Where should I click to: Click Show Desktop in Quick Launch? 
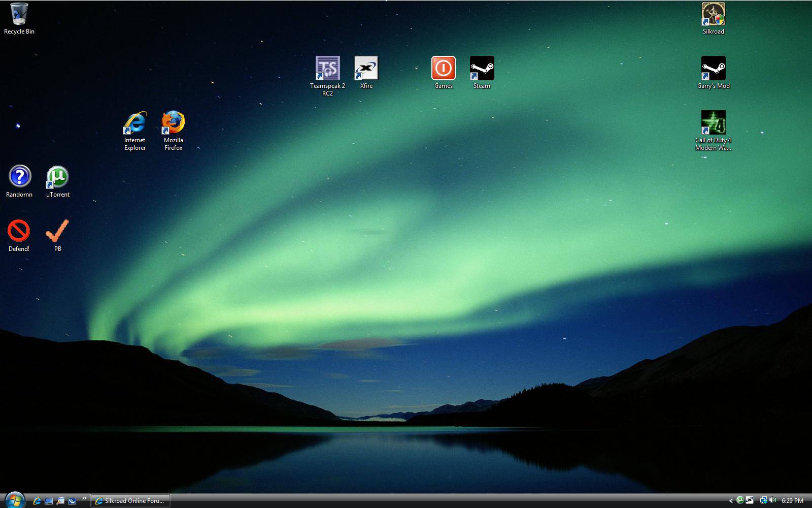coord(49,501)
